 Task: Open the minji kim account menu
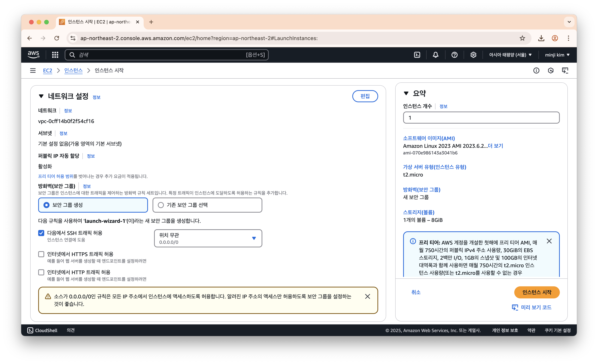(557, 55)
